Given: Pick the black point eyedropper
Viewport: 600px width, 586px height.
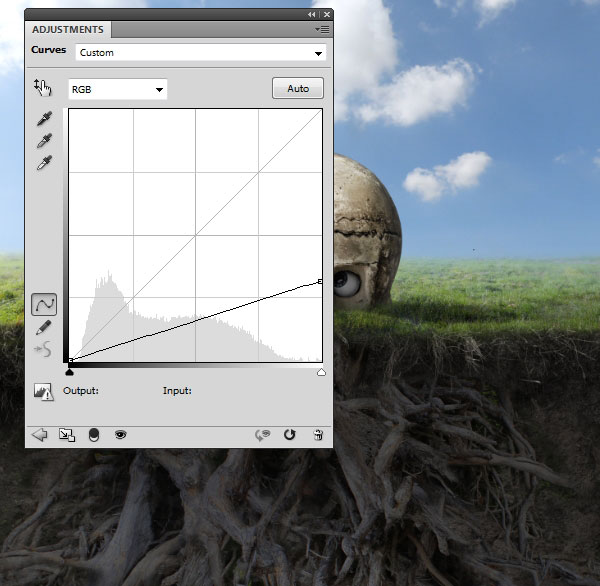Looking at the screenshot, I should coord(44,119).
